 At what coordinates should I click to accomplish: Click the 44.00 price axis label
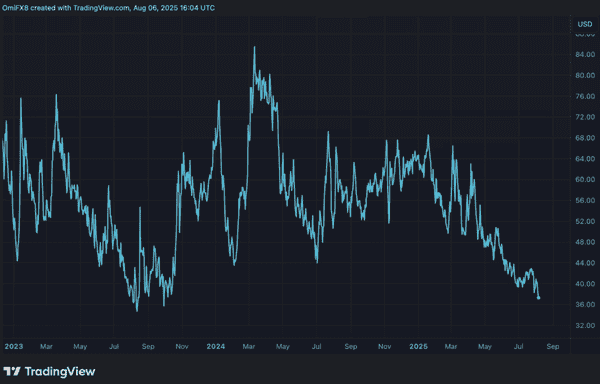pos(585,263)
